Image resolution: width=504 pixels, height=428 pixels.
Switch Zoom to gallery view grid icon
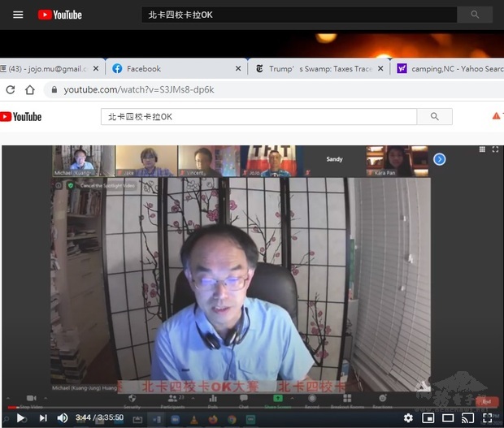click(x=482, y=149)
